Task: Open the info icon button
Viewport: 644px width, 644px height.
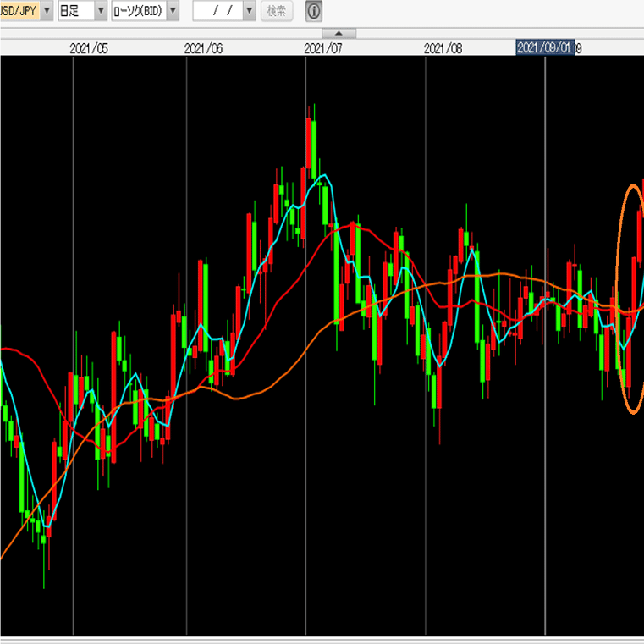Action: pos(314,11)
